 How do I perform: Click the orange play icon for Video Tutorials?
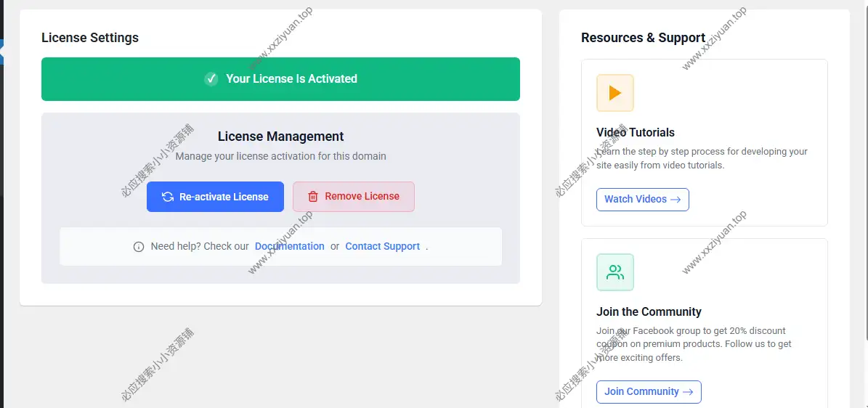(x=615, y=93)
